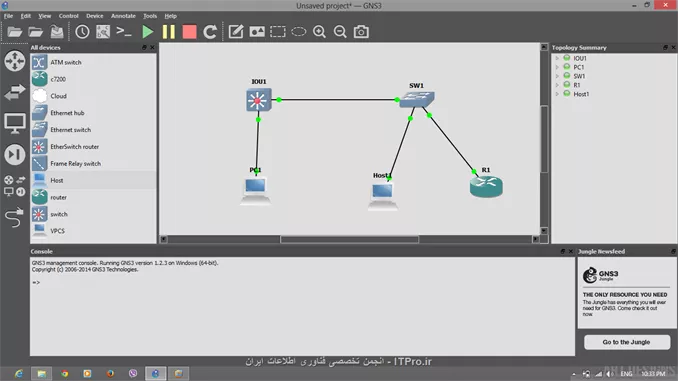Select SW1 switch node on canvas

(416, 99)
